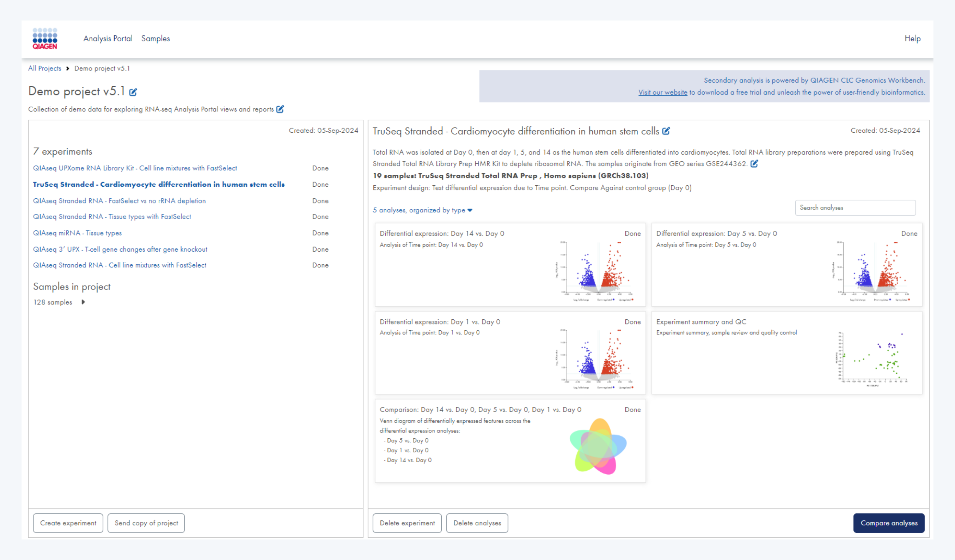Open the Day 14 vs. Day 0 volcano plot
955x560 pixels.
[x=596, y=270]
